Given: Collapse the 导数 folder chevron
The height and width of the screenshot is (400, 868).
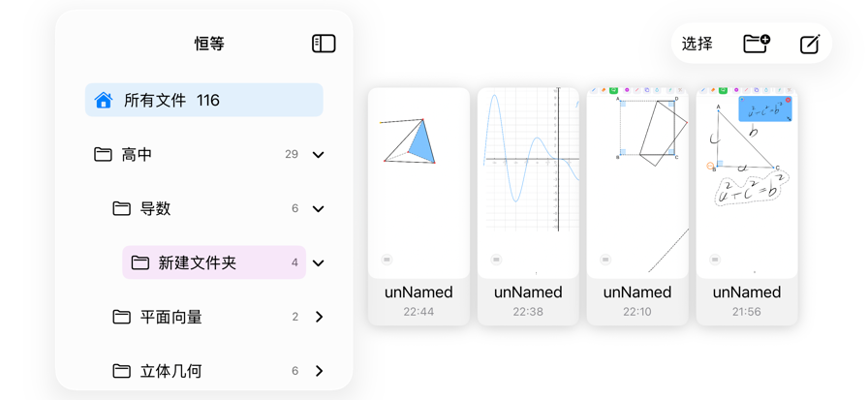Looking at the screenshot, I should 319,208.
